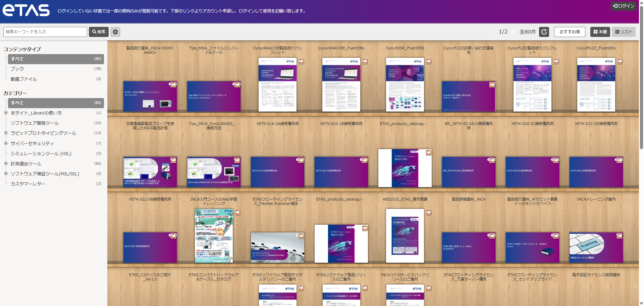Expand the サイバーセキュリティ category

click(x=6, y=143)
